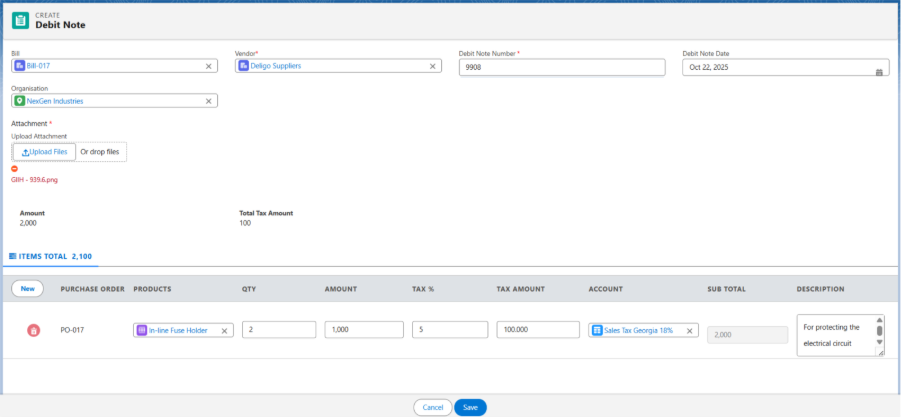Image resolution: width=903 pixels, height=417 pixels.
Task: Open the Bill lookup field
Action: pos(110,66)
